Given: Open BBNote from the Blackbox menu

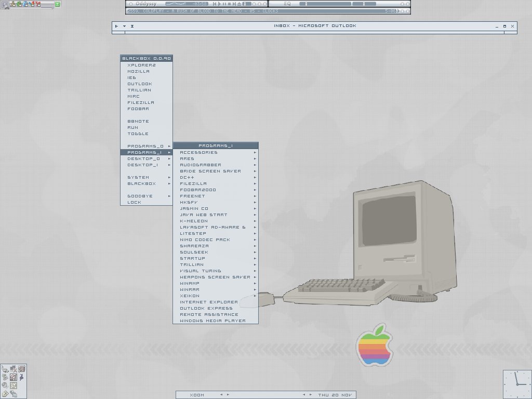Looking at the screenshot, I should 147,121.
